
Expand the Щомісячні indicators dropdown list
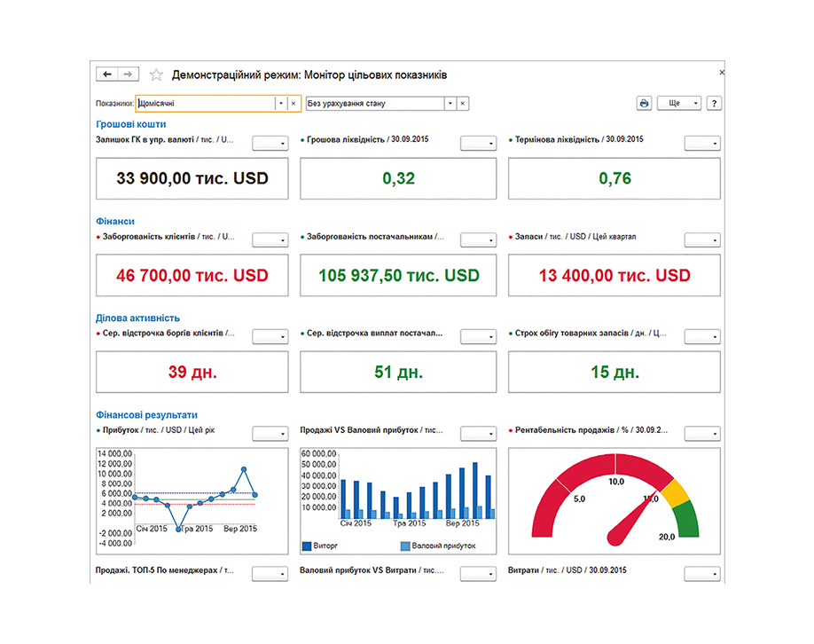[x=281, y=104]
